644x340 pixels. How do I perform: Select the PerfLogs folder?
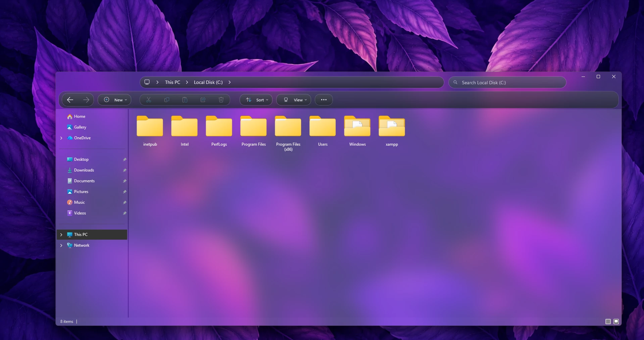[219, 131]
